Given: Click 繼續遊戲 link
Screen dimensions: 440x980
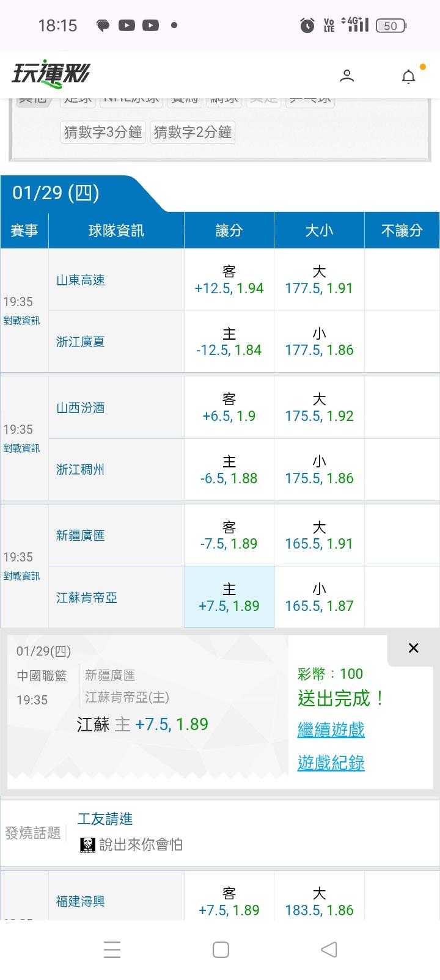Looking at the screenshot, I should tap(331, 730).
